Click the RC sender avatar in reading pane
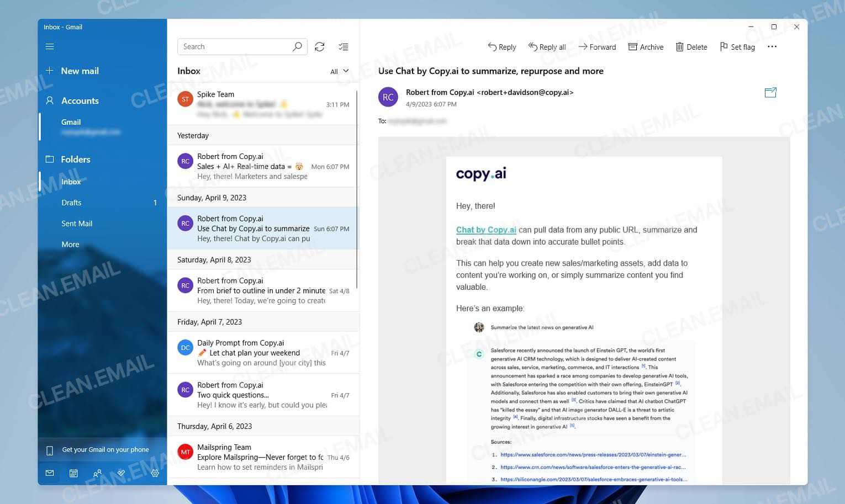 (x=388, y=97)
